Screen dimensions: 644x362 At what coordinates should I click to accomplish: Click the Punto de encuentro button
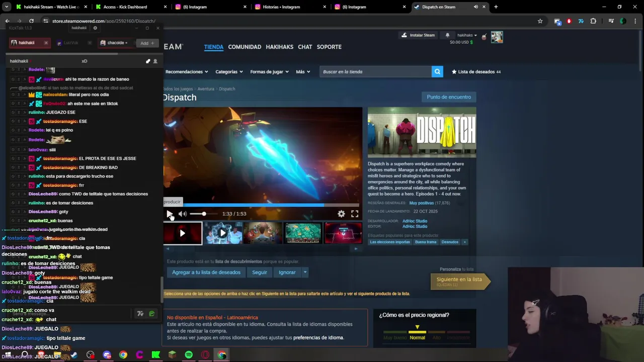click(x=449, y=97)
